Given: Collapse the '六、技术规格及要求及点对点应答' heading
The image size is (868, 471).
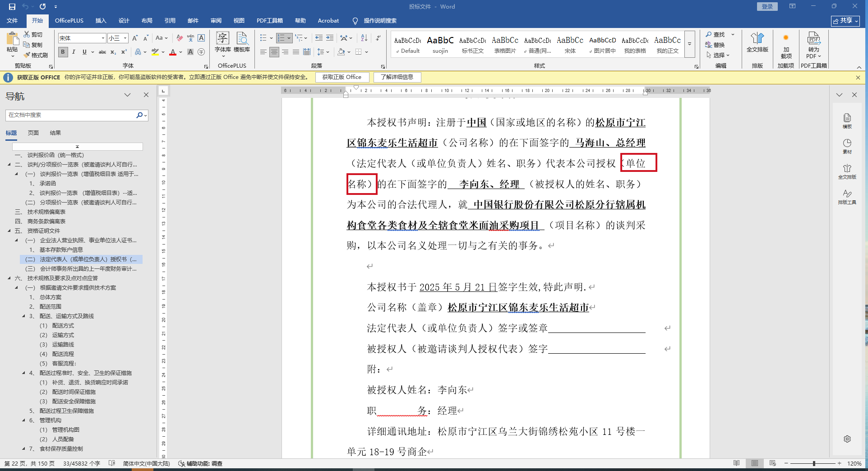Looking at the screenshot, I should click(x=9, y=278).
